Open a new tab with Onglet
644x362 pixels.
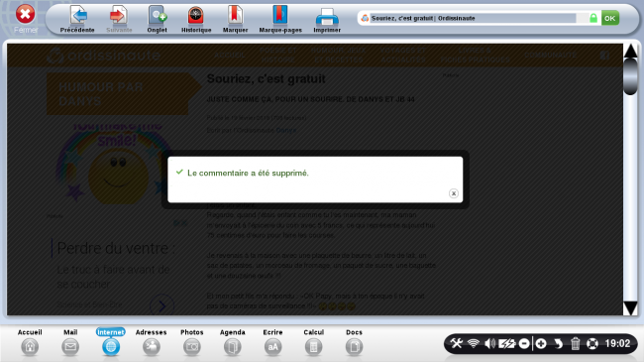click(157, 19)
